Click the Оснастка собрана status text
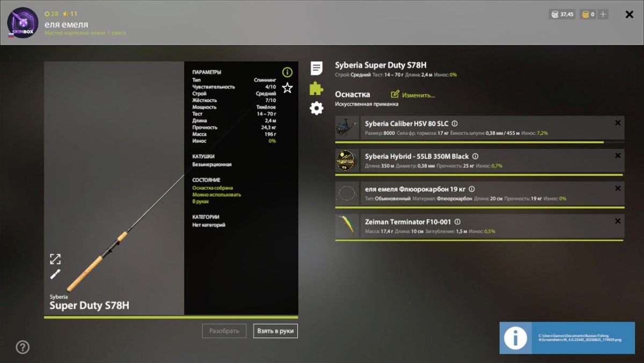This screenshot has height=363, width=644. tap(213, 188)
